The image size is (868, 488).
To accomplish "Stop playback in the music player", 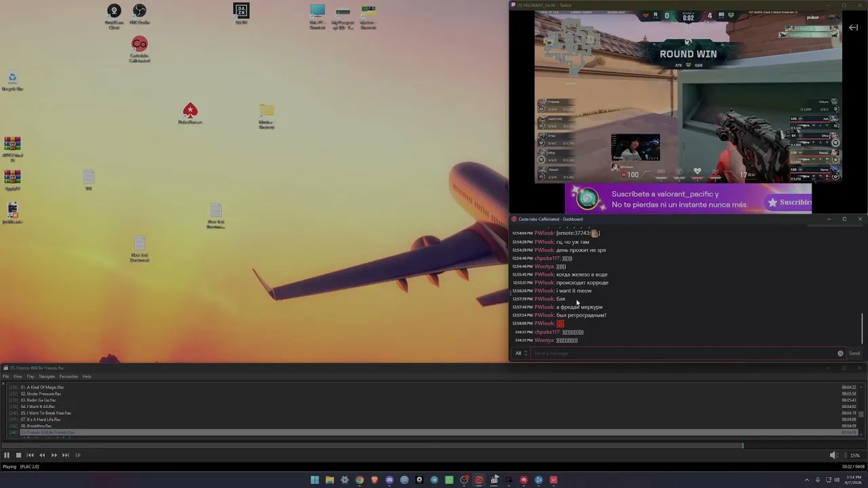I will [18, 455].
